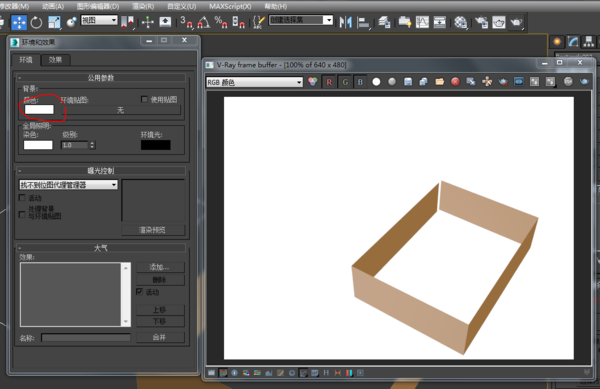The image size is (600, 389).
Task: Open Rendered Frame Window icon
Action: pos(499,22)
